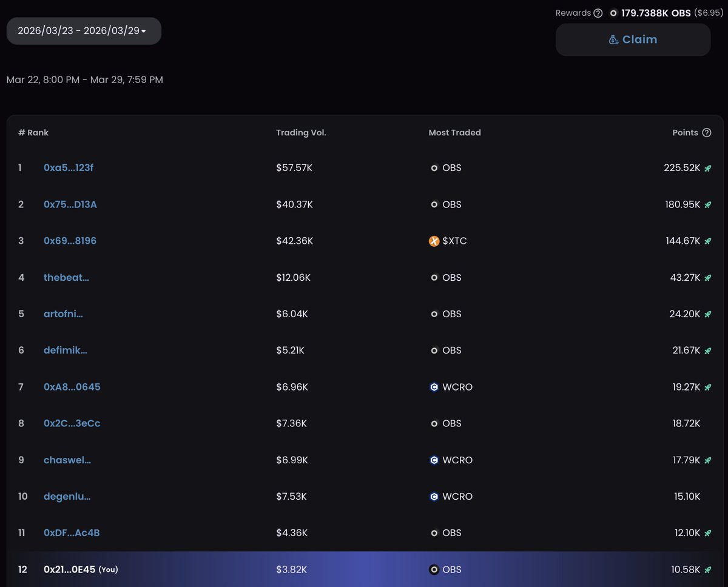Click the # Rank column header
The image size is (728, 587).
[x=33, y=132]
